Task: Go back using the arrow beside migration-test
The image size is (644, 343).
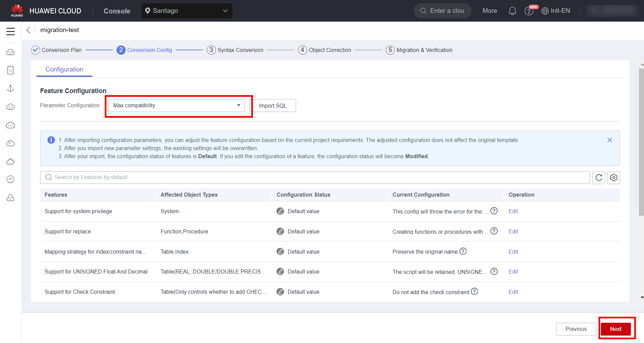Action: tap(29, 30)
